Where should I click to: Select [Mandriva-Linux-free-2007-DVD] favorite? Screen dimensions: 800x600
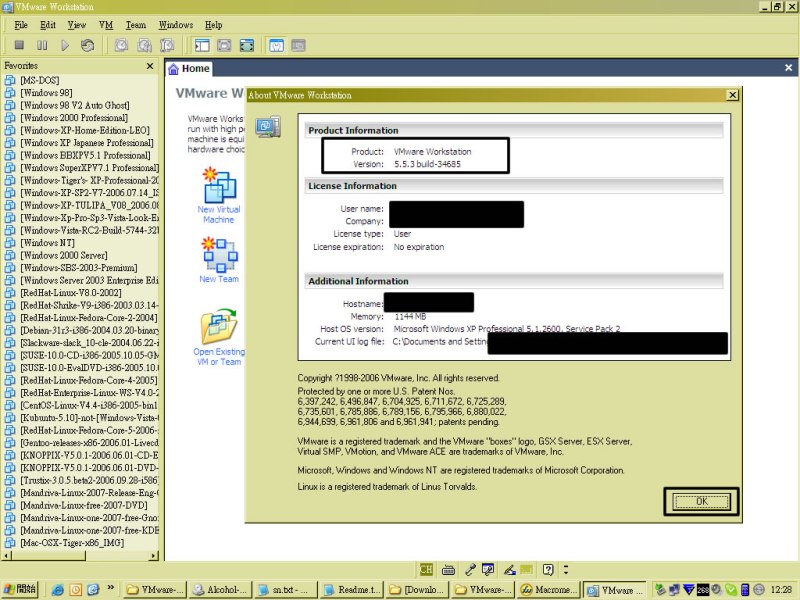[x=84, y=505]
